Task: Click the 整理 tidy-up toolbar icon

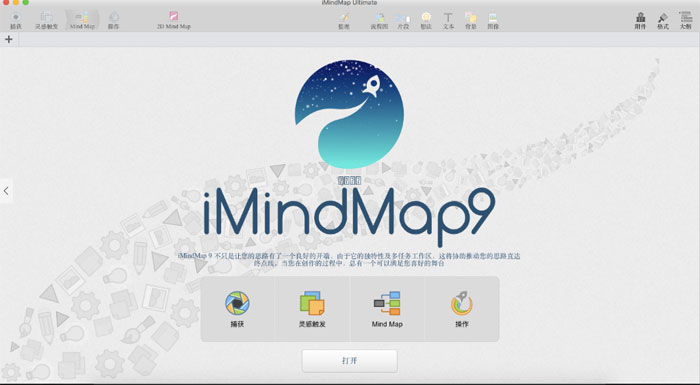Action: (x=344, y=20)
